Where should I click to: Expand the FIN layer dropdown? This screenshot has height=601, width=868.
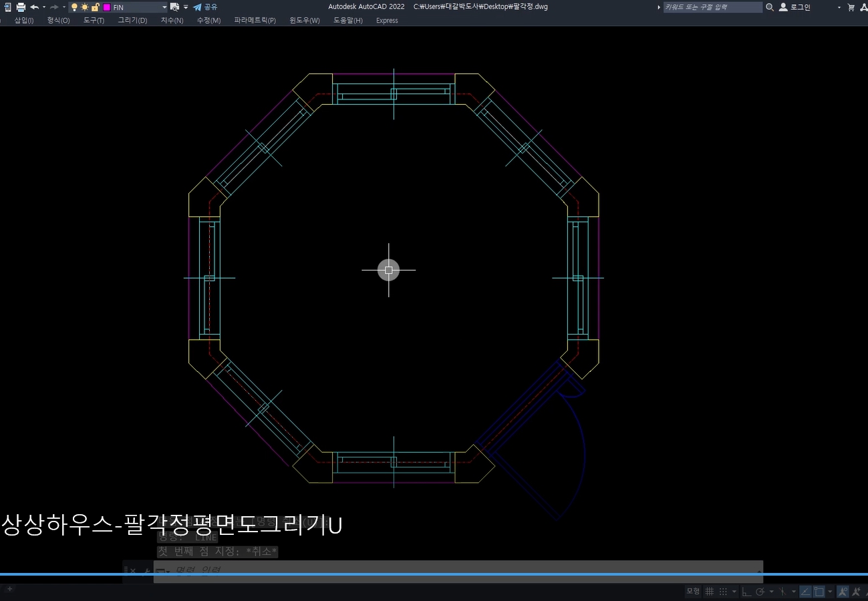164,7
